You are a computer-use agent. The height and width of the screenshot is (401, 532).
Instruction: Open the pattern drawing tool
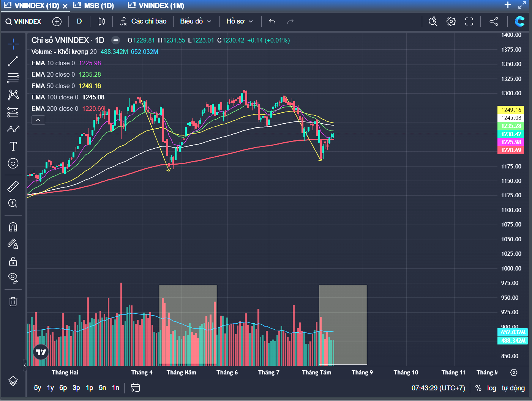coord(13,95)
